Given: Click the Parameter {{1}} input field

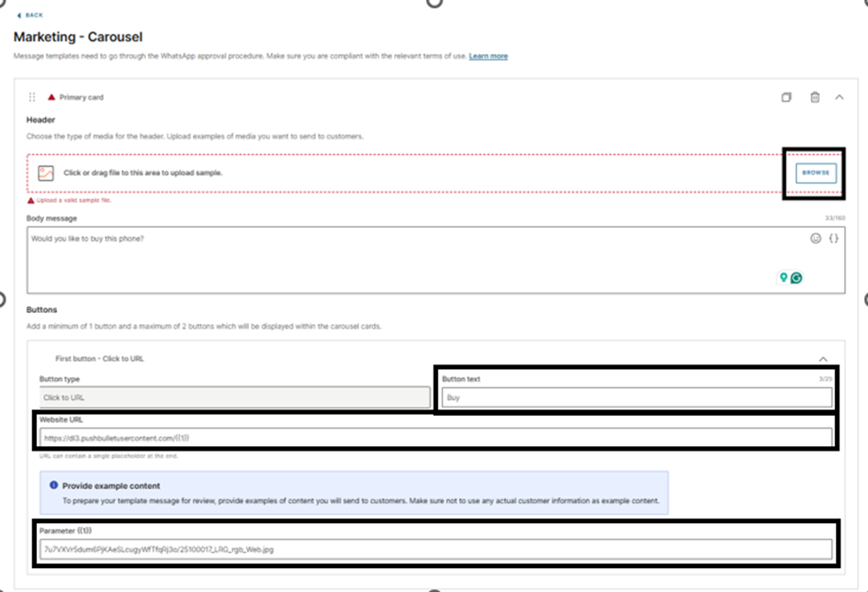Looking at the screenshot, I should (435, 550).
